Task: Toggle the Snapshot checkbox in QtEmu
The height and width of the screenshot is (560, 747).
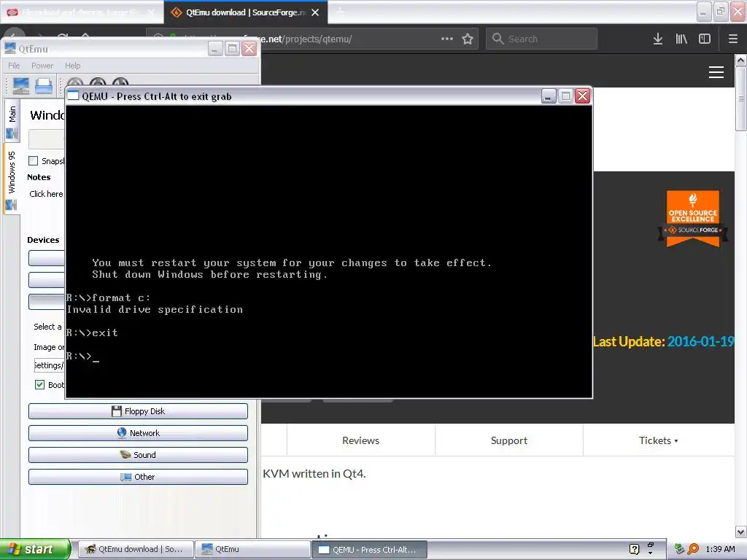Action: (x=34, y=161)
